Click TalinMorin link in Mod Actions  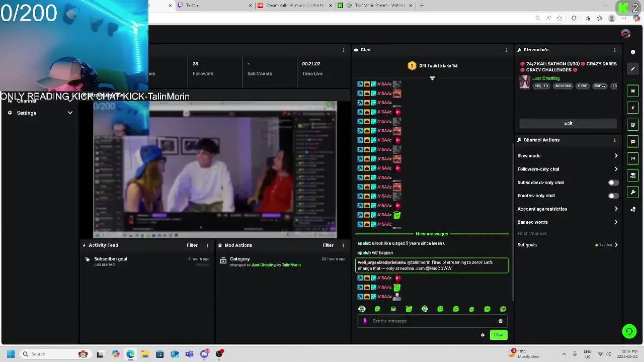click(291, 265)
